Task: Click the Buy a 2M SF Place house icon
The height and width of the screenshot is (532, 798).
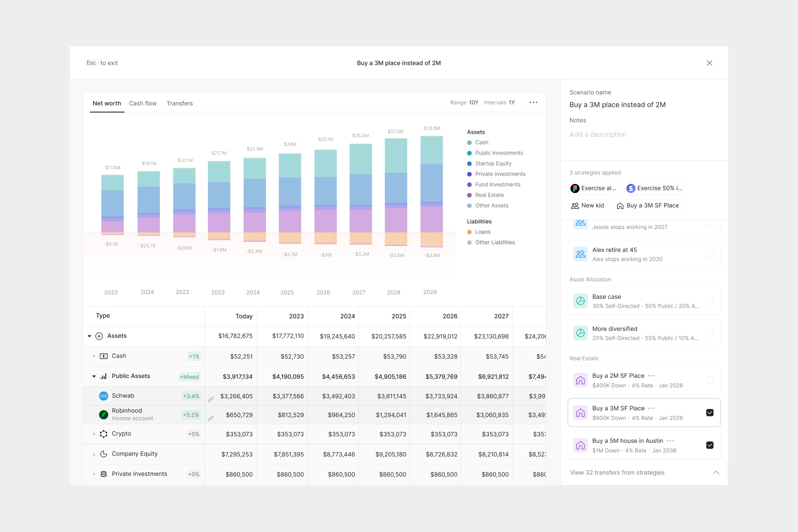Action: 581,380
